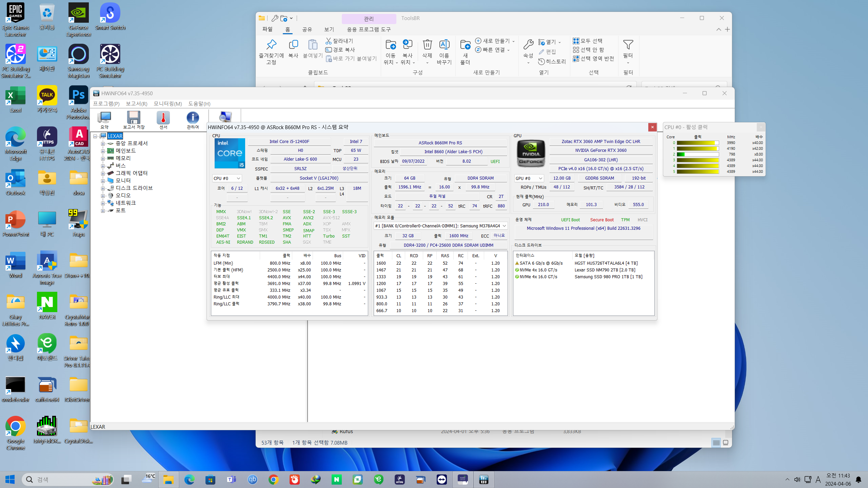The width and height of the screenshot is (868, 488).
Task: Open the 모니터링(M) menu
Action: [167, 104]
